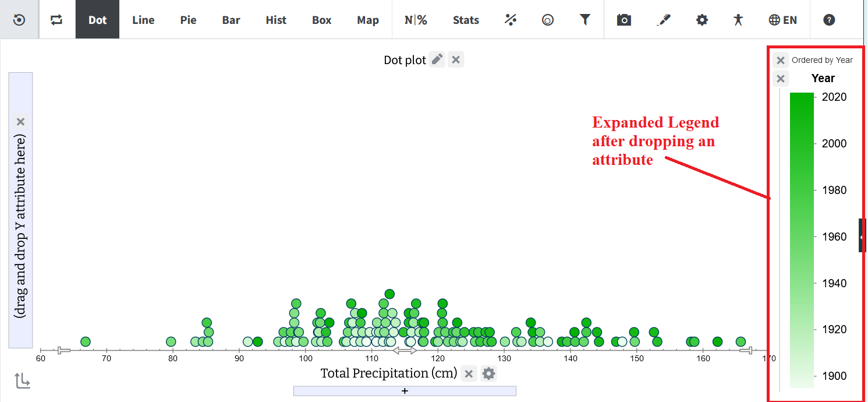Toggle the Stats summary option
The height and width of the screenshot is (402, 868).
point(466,20)
